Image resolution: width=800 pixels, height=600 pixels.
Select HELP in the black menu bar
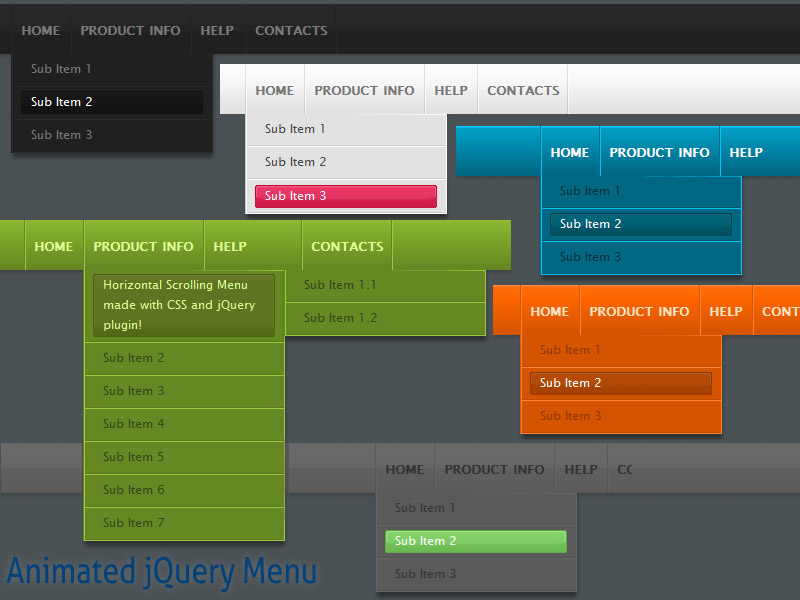click(x=217, y=31)
